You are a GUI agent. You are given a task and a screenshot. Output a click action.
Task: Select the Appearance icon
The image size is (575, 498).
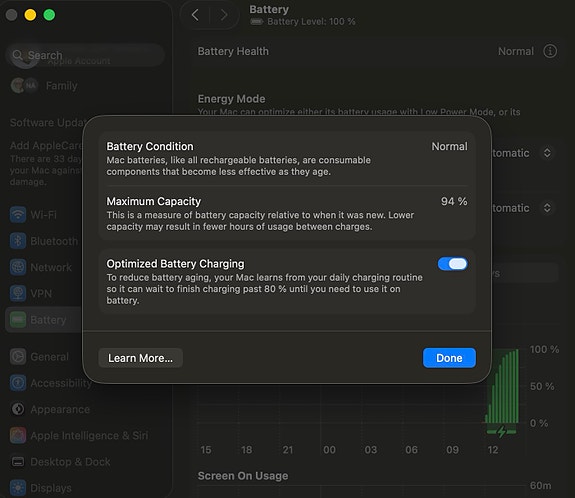pyautogui.click(x=18, y=409)
